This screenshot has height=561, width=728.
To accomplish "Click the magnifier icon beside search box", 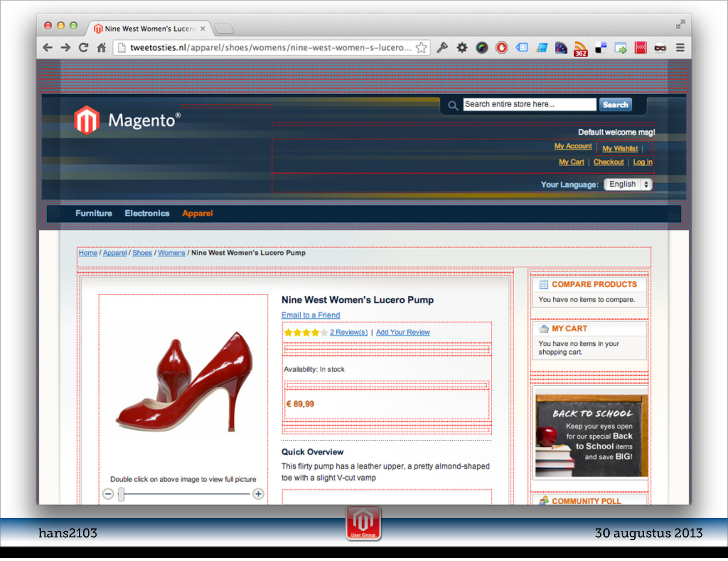I will 453,106.
